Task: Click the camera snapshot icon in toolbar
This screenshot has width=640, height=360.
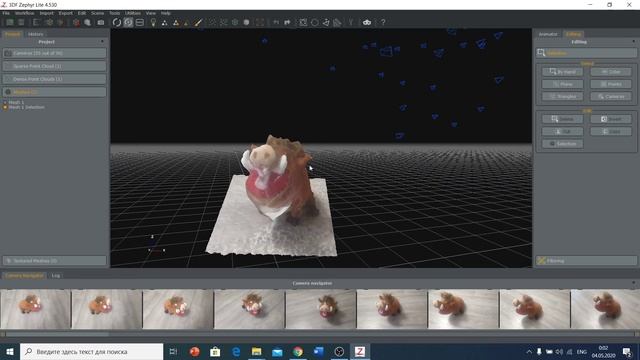Action: (x=100, y=22)
